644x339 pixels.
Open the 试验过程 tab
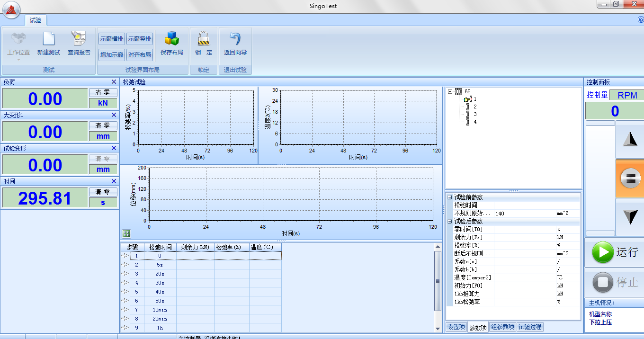click(530, 327)
